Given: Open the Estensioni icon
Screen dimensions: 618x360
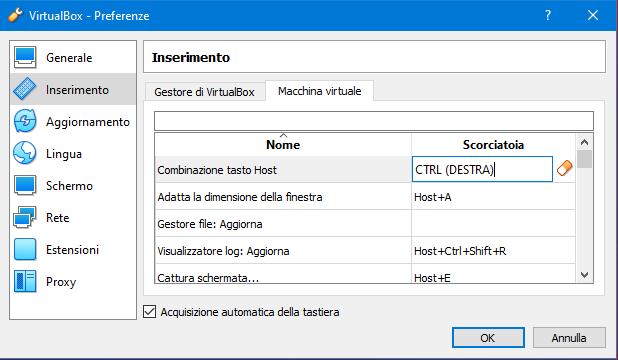Looking at the screenshot, I should (24, 249).
